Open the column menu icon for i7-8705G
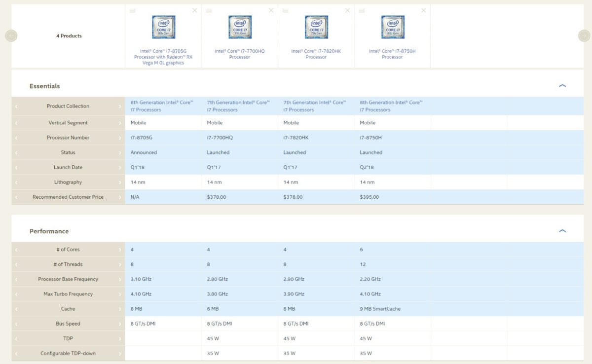The width and height of the screenshot is (592, 364). point(133,10)
